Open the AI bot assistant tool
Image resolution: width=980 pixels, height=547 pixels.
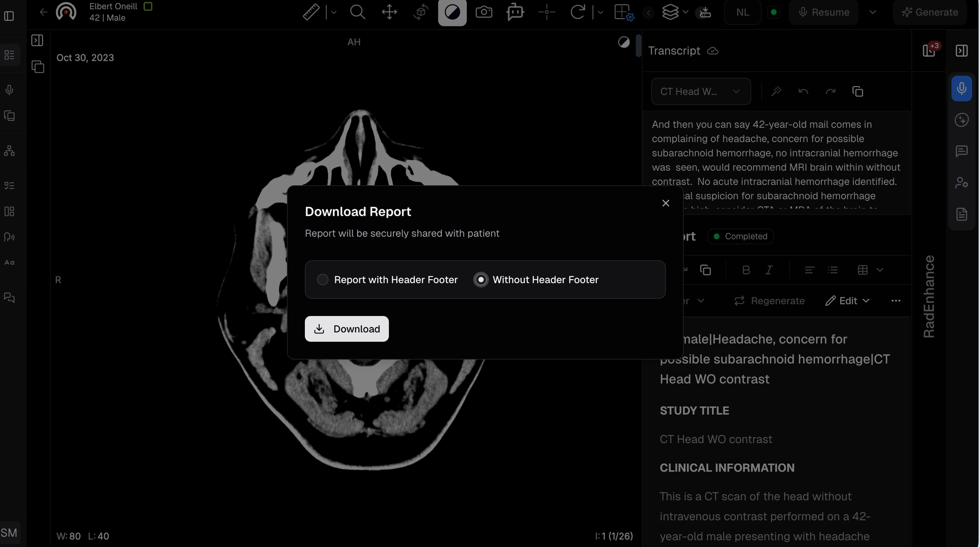click(515, 12)
